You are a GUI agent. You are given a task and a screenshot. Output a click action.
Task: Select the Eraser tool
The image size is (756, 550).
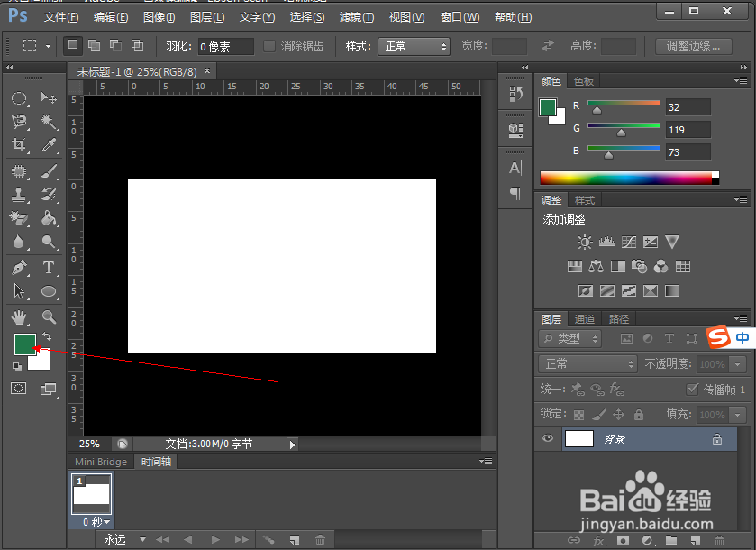tap(19, 218)
